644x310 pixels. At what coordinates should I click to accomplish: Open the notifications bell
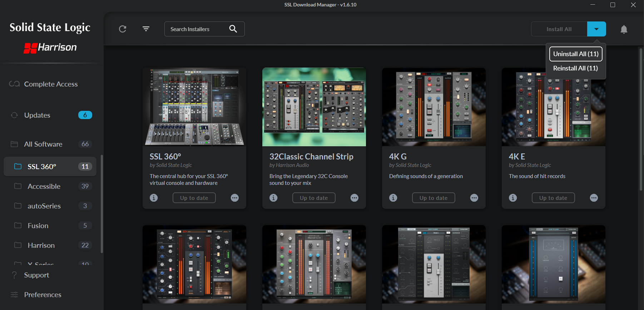point(624,29)
